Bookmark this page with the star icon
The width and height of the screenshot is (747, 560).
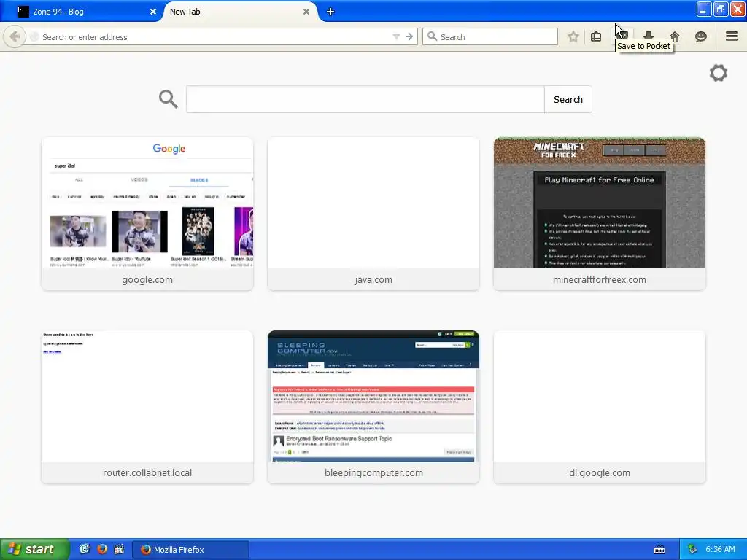pos(573,36)
